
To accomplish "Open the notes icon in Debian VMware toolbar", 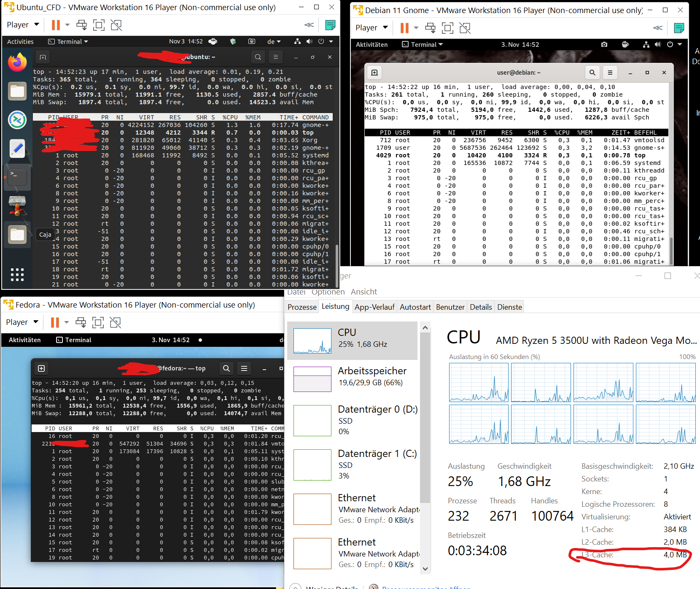I will [679, 28].
